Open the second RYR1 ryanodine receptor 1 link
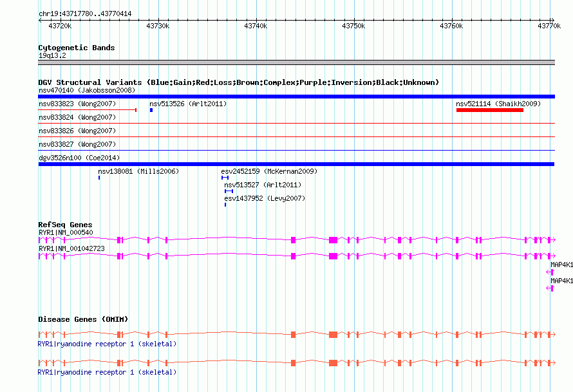Image resolution: width=573 pixels, height=392 pixels. point(107,372)
